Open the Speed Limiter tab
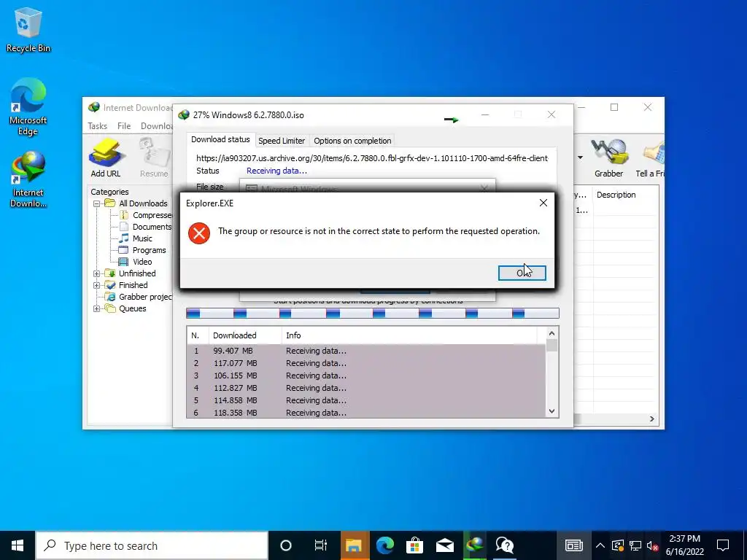The height and width of the screenshot is (560, 747). 282,141
